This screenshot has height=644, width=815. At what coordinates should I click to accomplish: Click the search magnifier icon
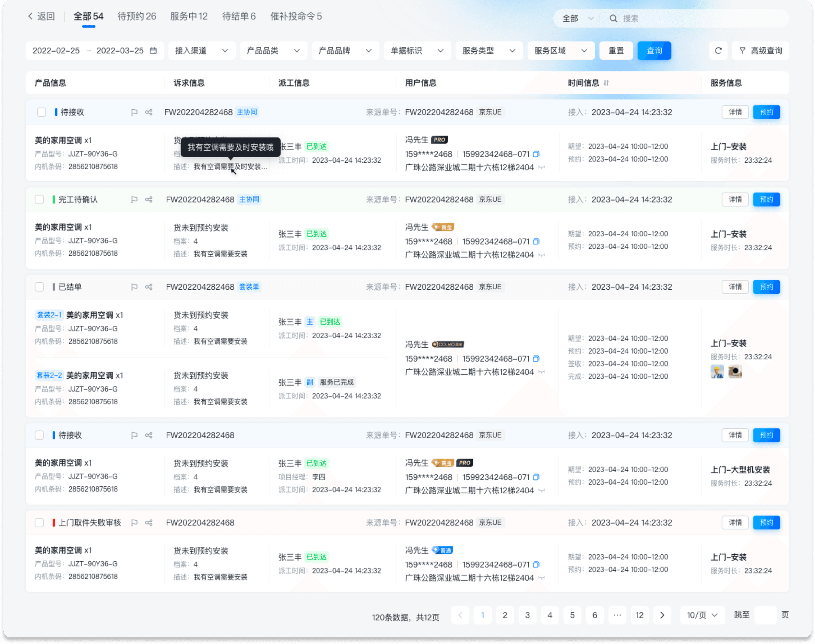(x=613, y=19)
